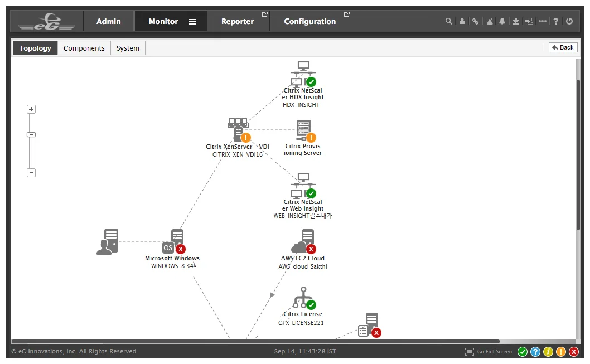
Task: Click the red critical X icon in the footer
Action: pyautogui.click(x=573, y=352)
